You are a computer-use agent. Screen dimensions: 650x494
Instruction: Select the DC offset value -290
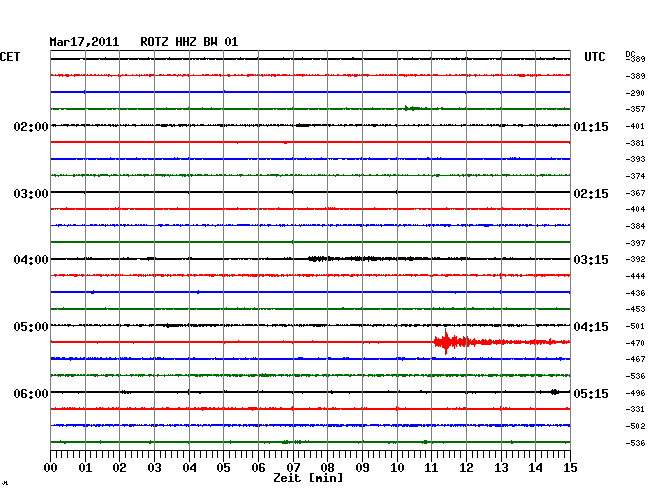(635, 93)
